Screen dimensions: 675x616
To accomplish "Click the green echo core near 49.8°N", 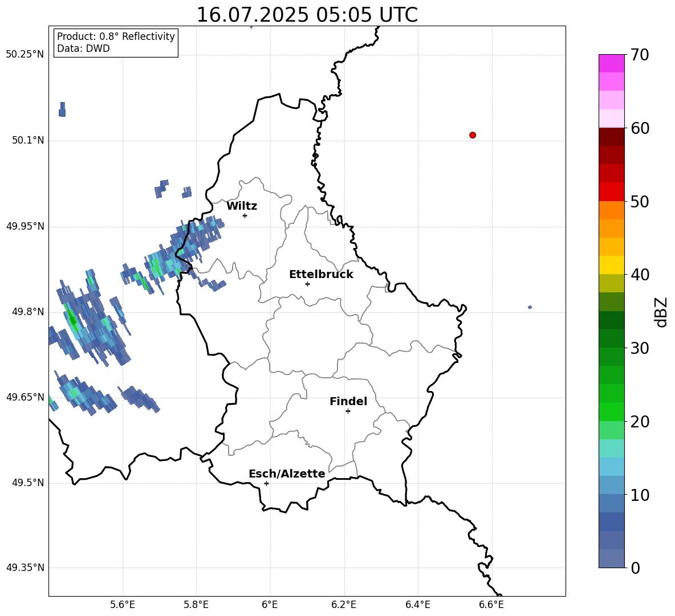I will coord(72,319).
